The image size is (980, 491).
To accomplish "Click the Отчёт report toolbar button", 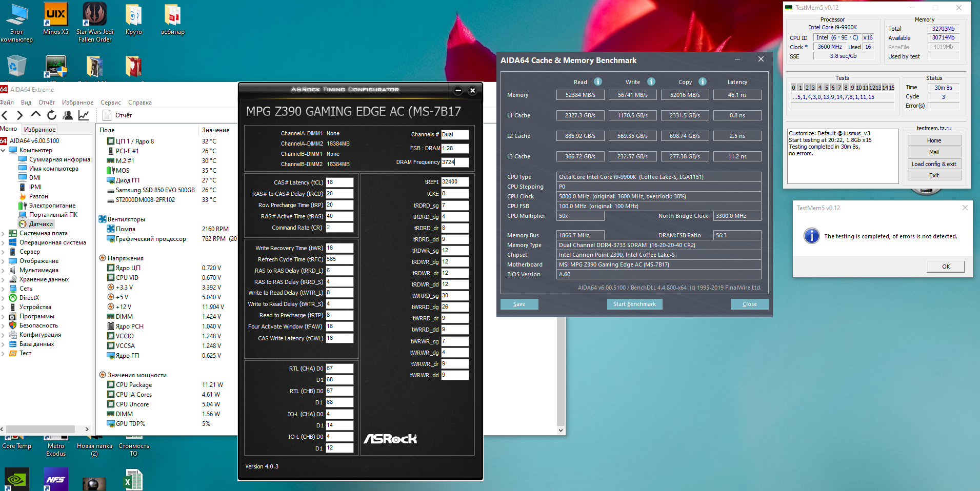I will click(117, 115).
